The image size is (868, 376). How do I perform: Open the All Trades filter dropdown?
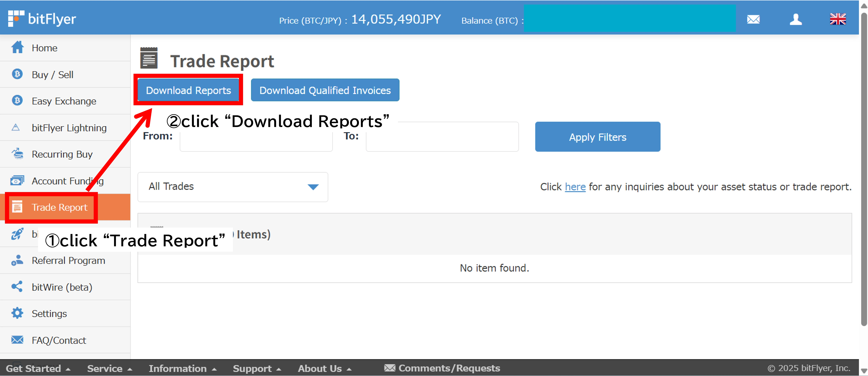tap(233, 187)
